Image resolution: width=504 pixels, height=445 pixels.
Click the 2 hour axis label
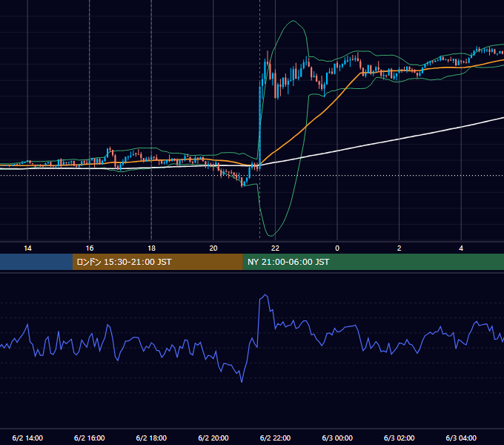pyautogui.click(x=399, y=248)
